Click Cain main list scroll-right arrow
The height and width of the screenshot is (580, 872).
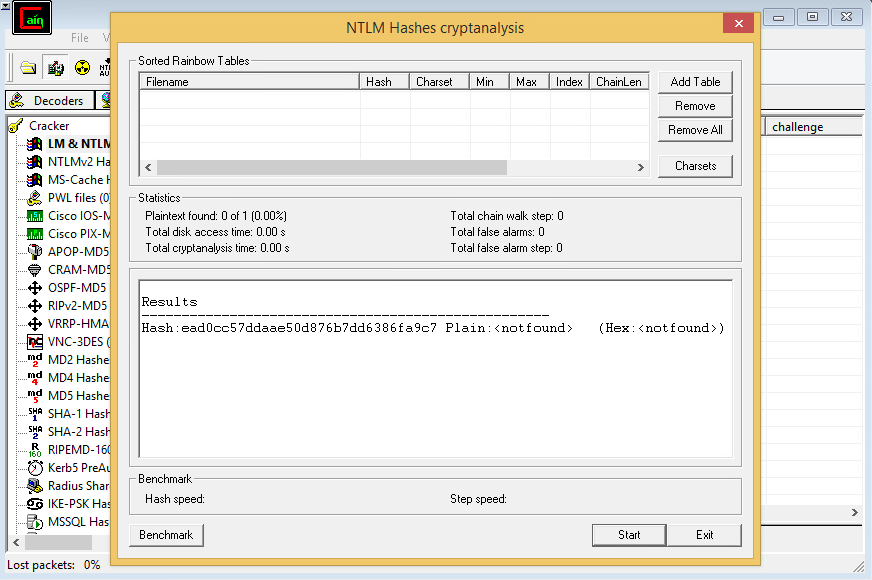click(855, 512)
